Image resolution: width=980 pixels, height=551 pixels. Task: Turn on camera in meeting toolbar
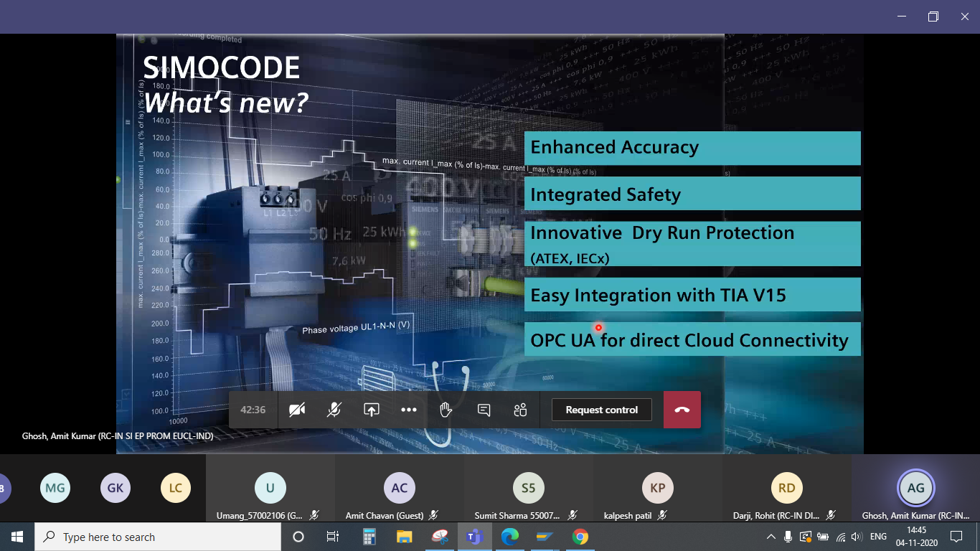point(297,410)
